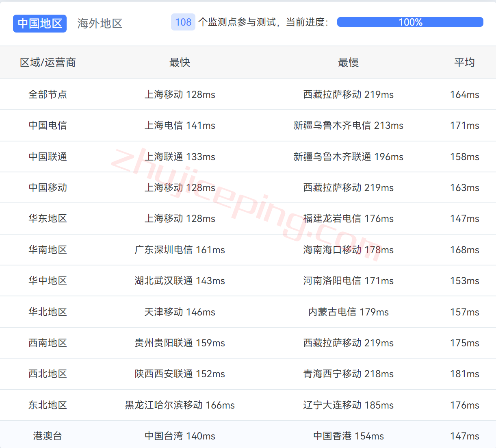The width and height of the screenshot is (496, 448).
Task: Click the 河南洛阳电信 171ms cell
Action: (x=349, y=281)
